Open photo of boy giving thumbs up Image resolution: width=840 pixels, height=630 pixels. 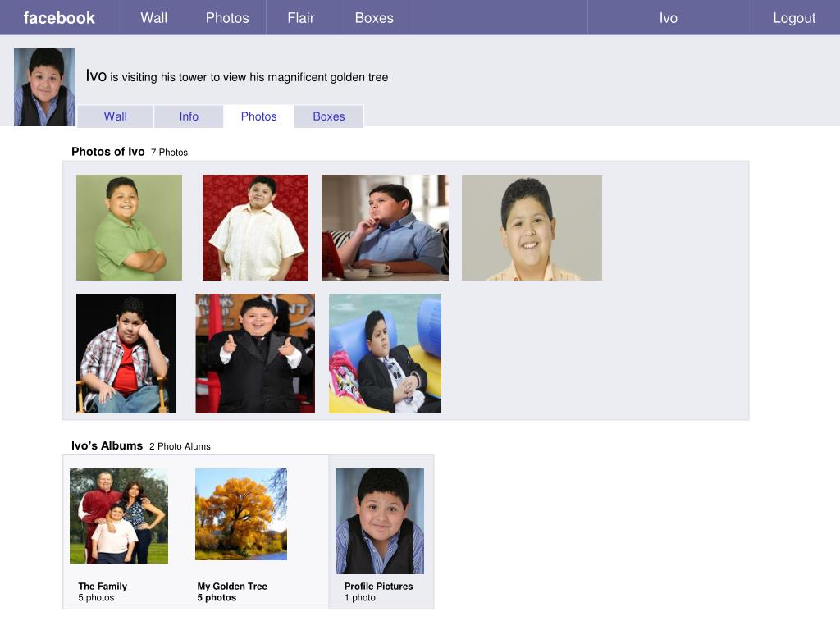255,353
